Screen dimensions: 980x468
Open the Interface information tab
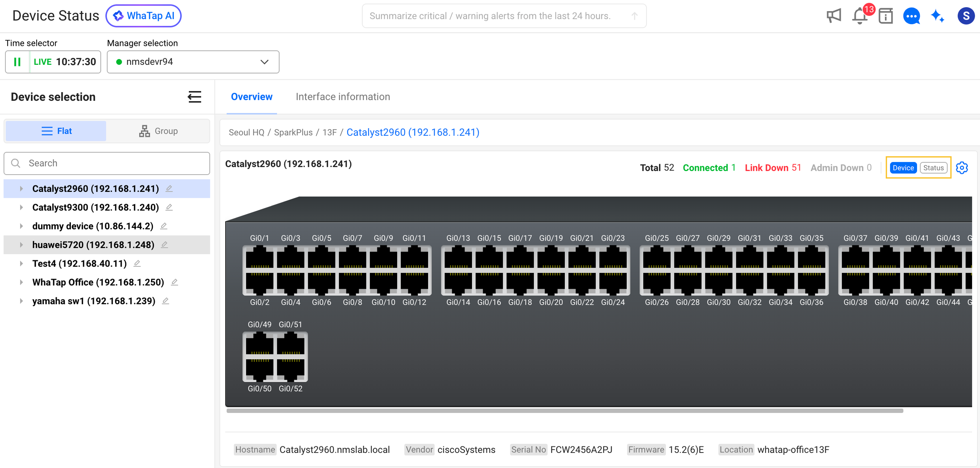coord(343,97)
